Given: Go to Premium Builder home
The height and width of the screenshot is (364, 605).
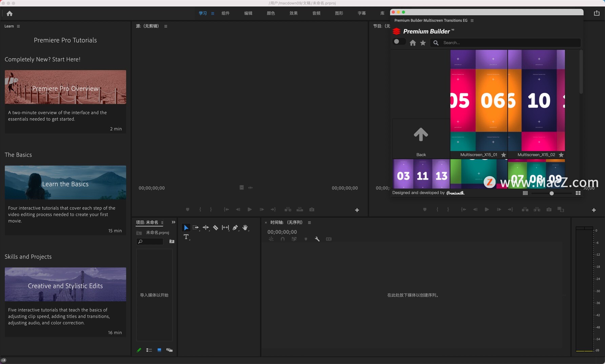Looking at the screenshot, I should pyautogui.click(x=413, y=43).
